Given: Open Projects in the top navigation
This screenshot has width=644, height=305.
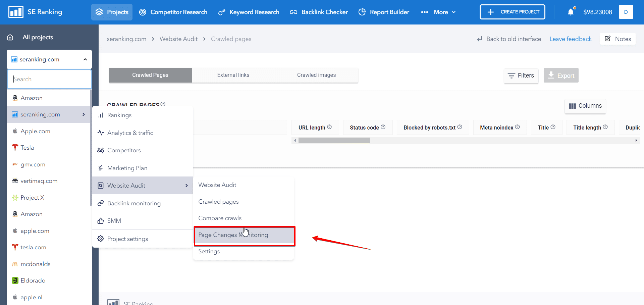Looking at the screenshot, I should (x=112, y=12).
